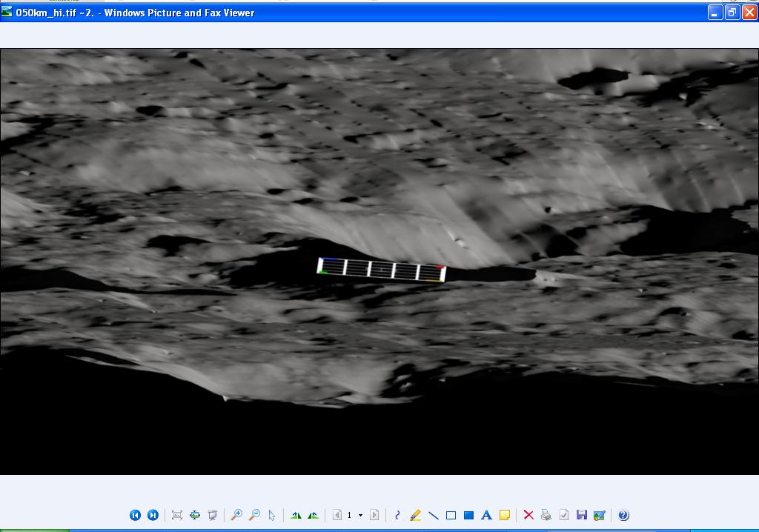Go to the next page of TIFF
The height and width of the screenshot is (532, 759).
374,515
